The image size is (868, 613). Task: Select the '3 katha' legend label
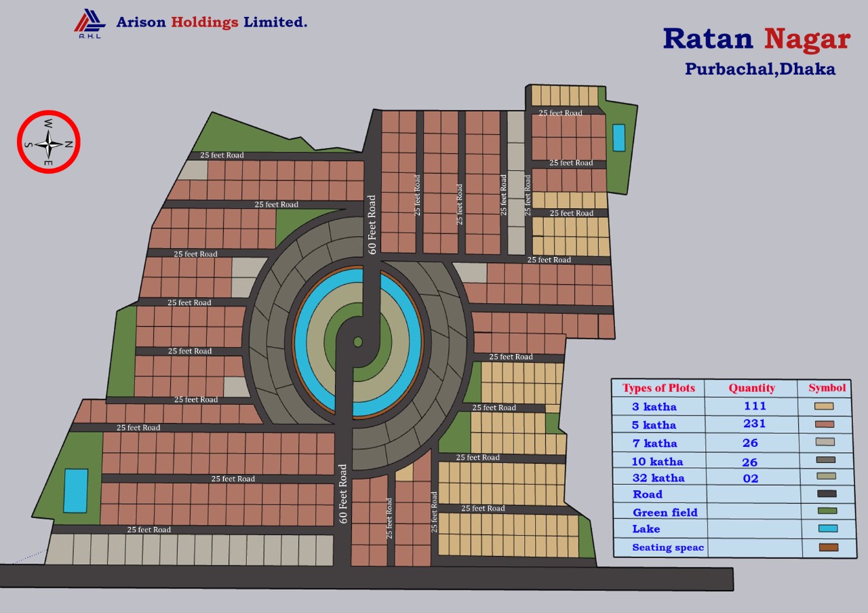click(654, 408)
